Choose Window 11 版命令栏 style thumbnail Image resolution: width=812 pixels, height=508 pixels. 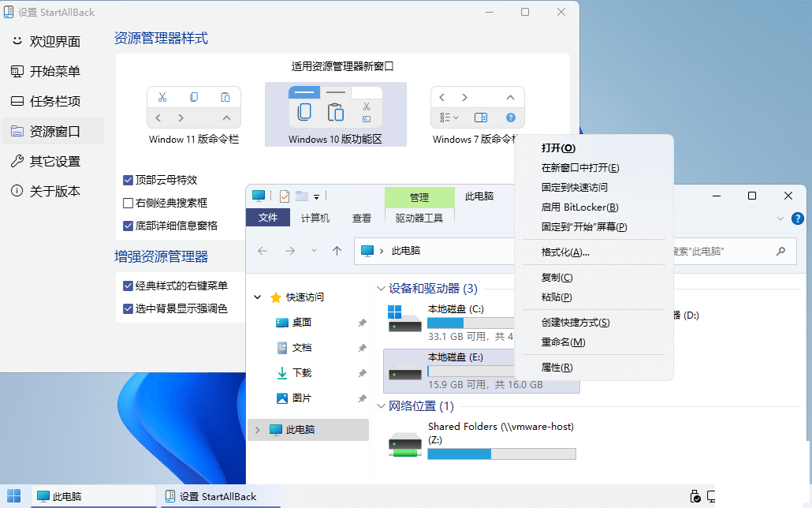194,107
